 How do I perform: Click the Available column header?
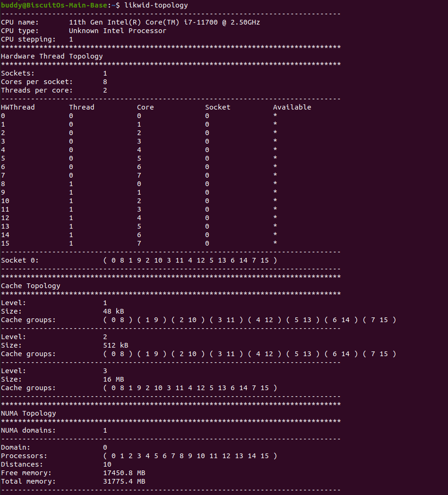click(x=292, y=107)
